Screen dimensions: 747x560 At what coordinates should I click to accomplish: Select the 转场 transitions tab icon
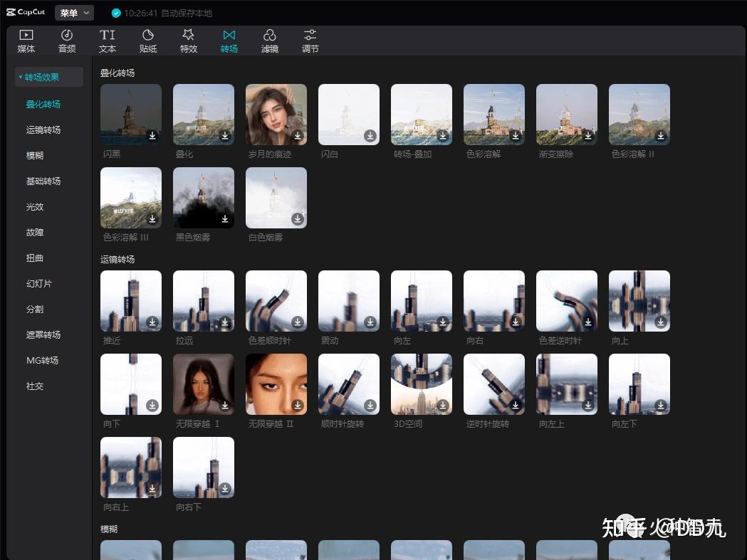click(229, 36)
